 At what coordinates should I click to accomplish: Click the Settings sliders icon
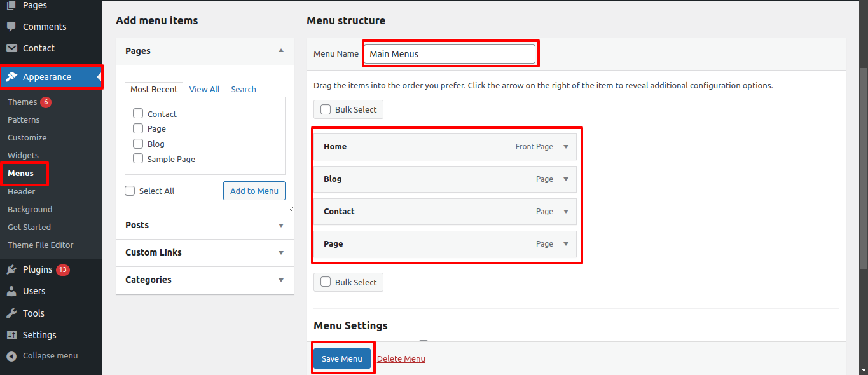click(11, 335)
